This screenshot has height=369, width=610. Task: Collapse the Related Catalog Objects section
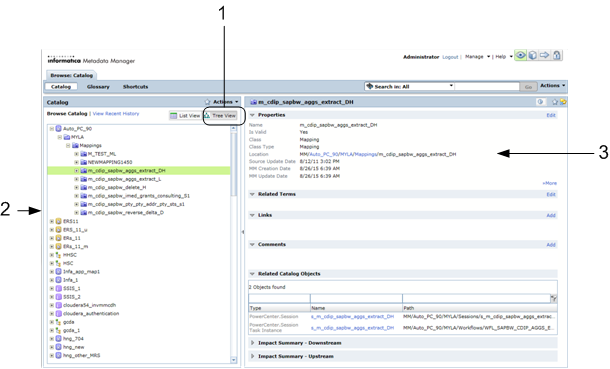click(x=252, y=274)
